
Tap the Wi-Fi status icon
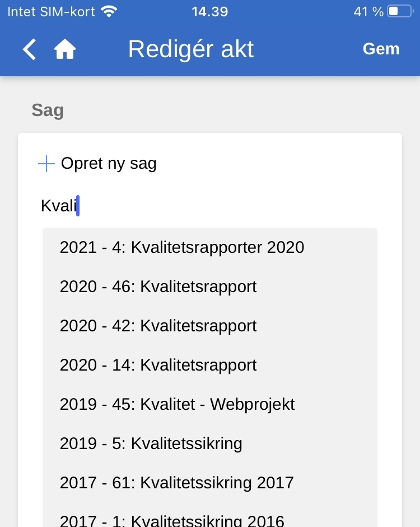point(109,12)
